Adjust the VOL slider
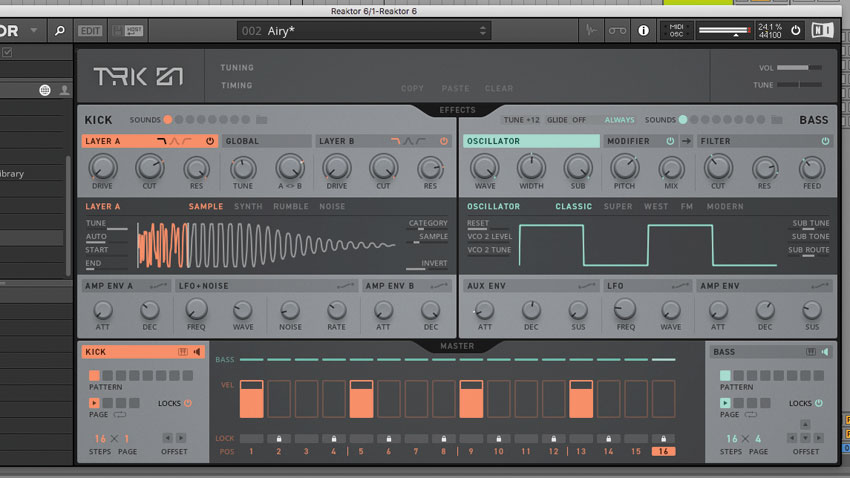The height and width of the screenshot is (478, 850). (x=800, y=68)
